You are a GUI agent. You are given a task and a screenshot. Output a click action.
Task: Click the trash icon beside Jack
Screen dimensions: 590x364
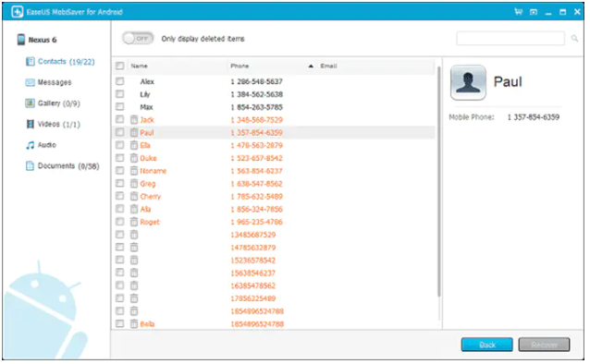[x=134, y=120]
